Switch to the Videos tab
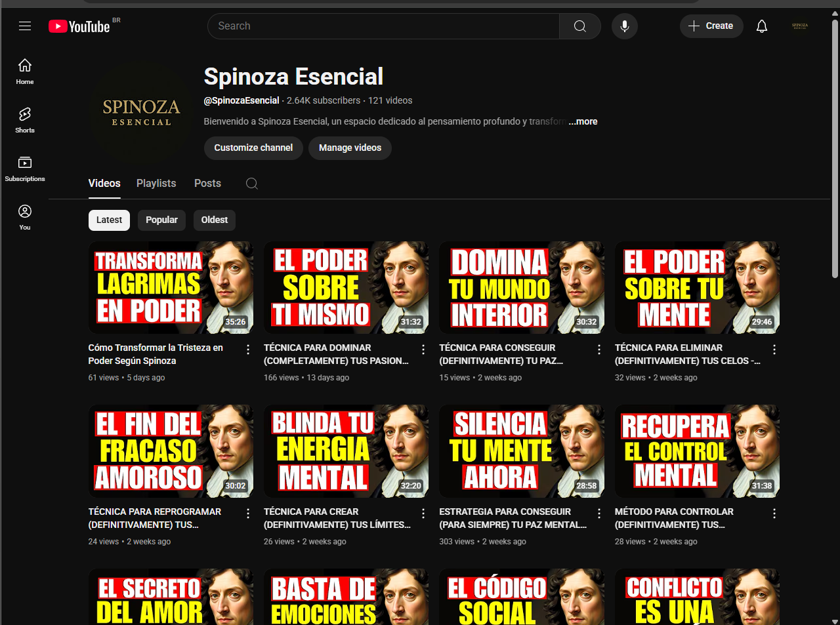The width and height of the screenshot is (840, 625). pos(104,184)
